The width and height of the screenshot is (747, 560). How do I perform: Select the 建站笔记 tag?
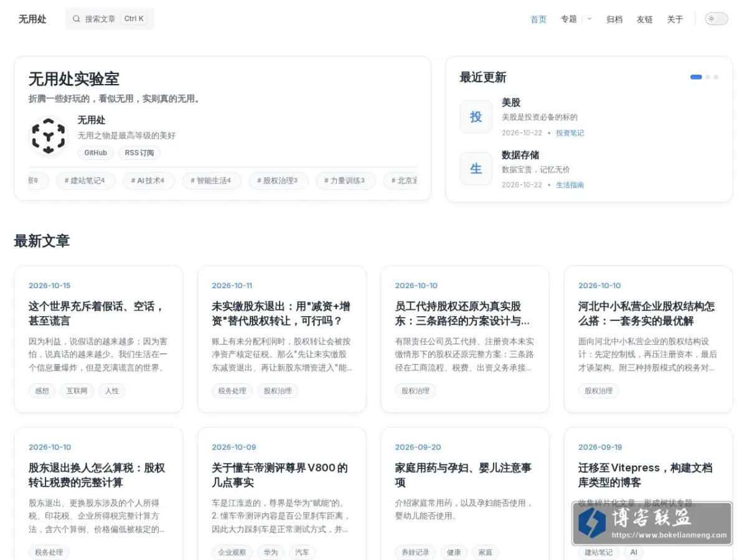tap(85, 181)
